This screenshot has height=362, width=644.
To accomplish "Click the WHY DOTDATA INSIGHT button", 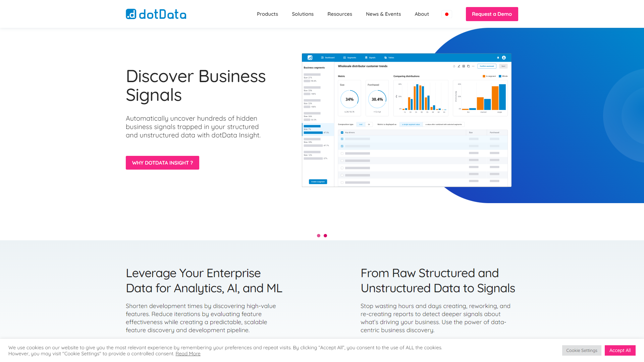I will pos(162,163).
